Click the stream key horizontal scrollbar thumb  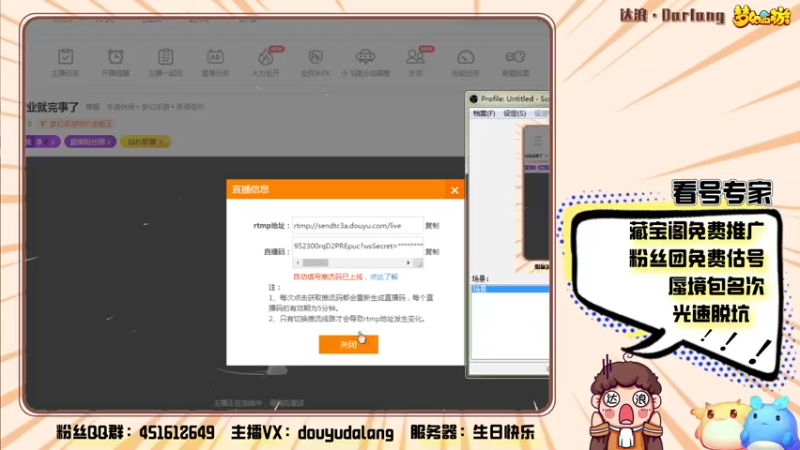coord(315,263)
